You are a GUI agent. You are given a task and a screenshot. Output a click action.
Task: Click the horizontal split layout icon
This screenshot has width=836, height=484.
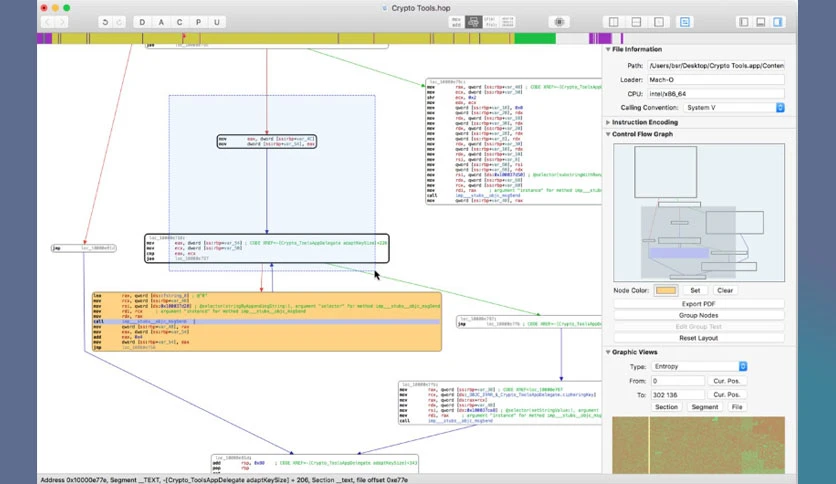point(636,22)
